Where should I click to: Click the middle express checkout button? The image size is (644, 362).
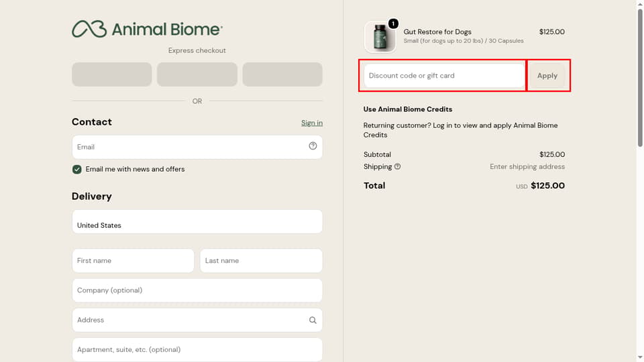197,74
